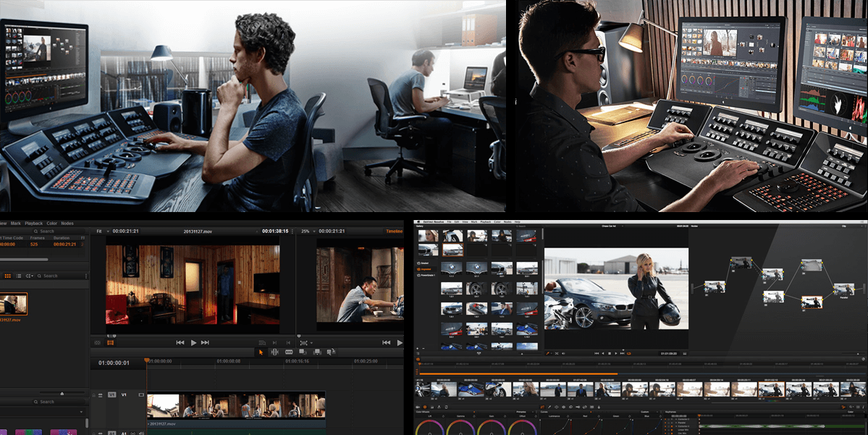Switch media pool to list view
The image size is (868, 435).
pos(20,276)
